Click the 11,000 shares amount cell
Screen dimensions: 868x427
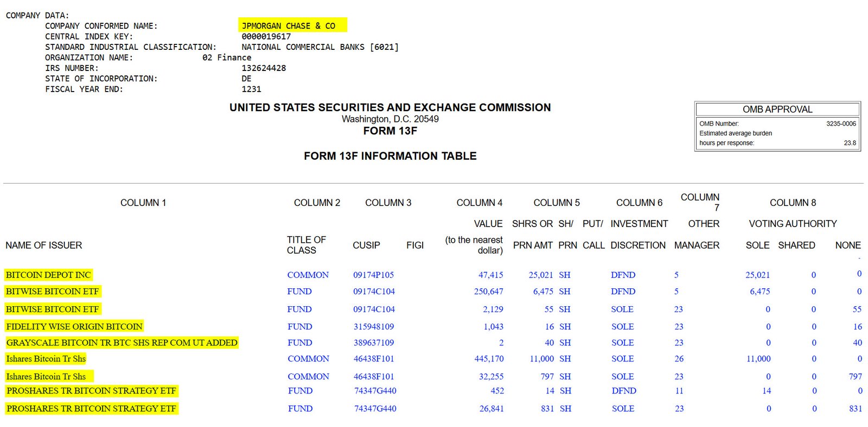(541, 359)
